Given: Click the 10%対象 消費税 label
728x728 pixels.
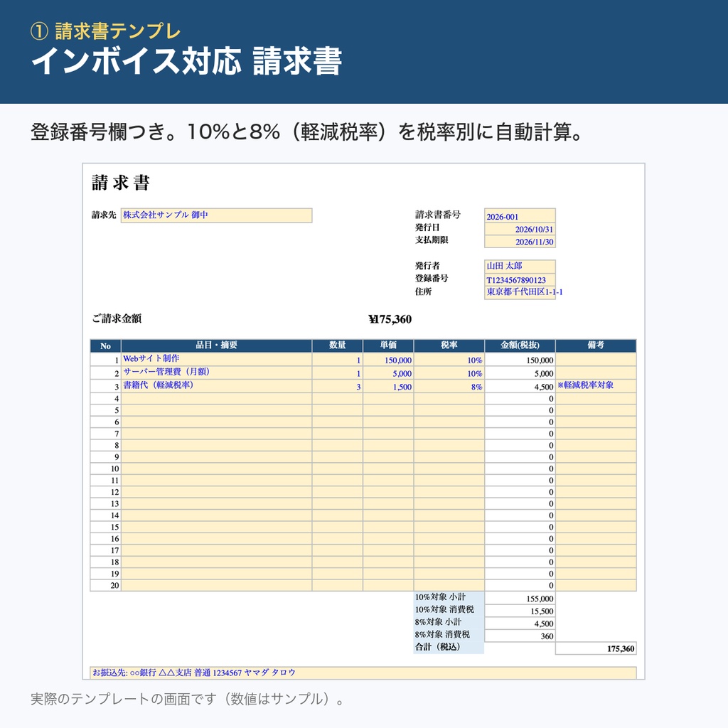Looking at the screenshot, I should (x=449, y=609).
